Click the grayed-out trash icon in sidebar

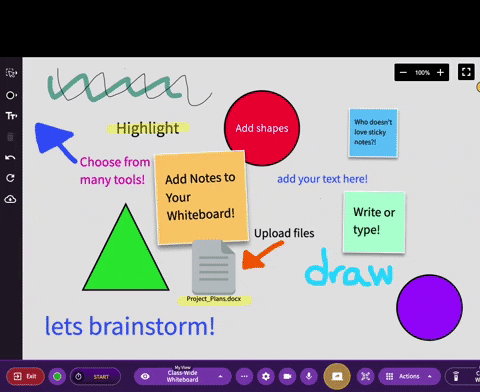tap(10, 137)
